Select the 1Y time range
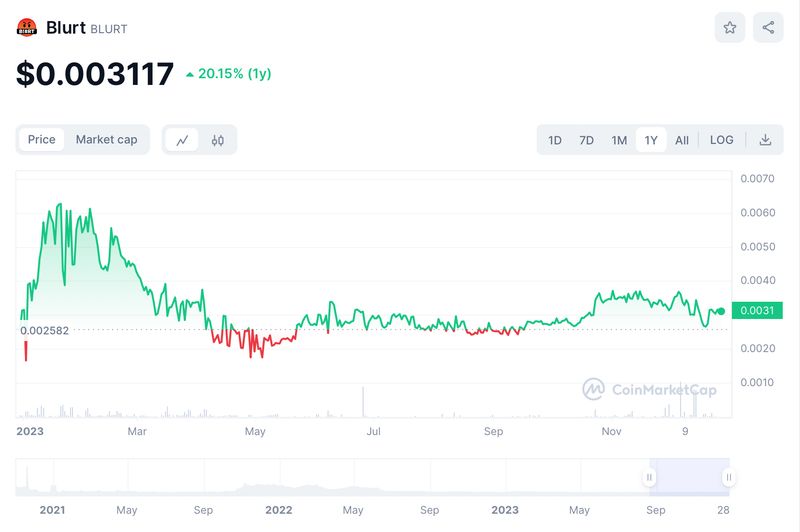This screenshot has height=532, width=800. (x=651, y=140)
